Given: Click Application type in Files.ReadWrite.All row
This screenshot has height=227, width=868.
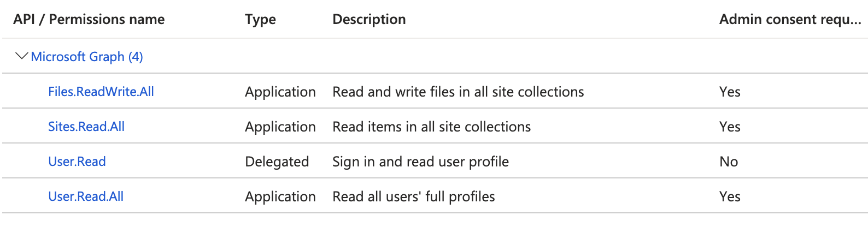Looking at the screenshot, I should pyautogui.click(x=280, y=92).
